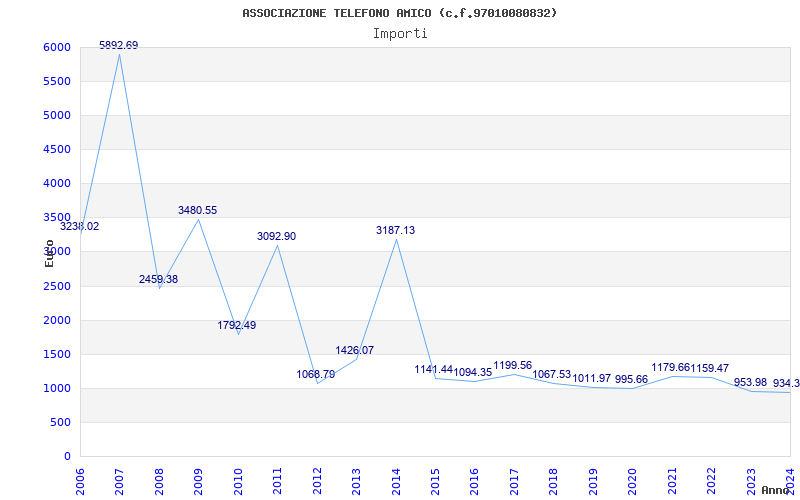Click the 3480.55 data label

[x=197, y=210]
